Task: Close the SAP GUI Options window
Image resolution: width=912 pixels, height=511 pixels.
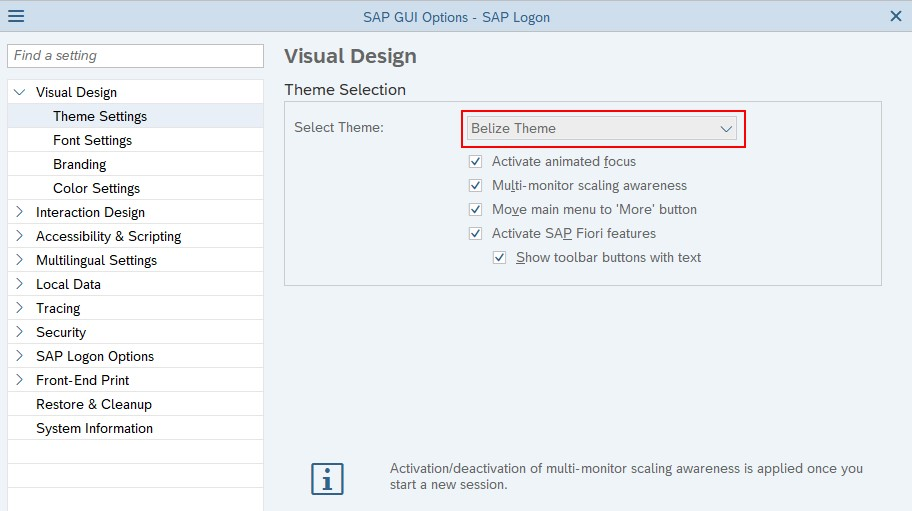Action: tap(896, 16)
